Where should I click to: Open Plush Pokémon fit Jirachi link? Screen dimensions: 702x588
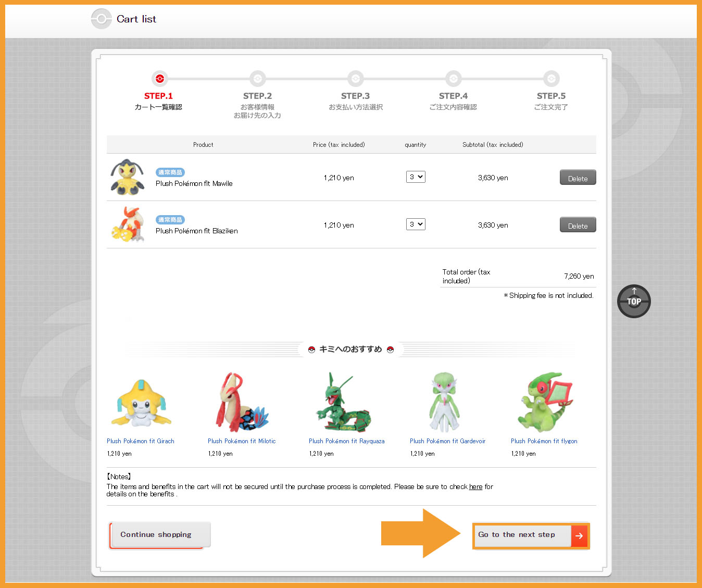[x=141, y=441]
